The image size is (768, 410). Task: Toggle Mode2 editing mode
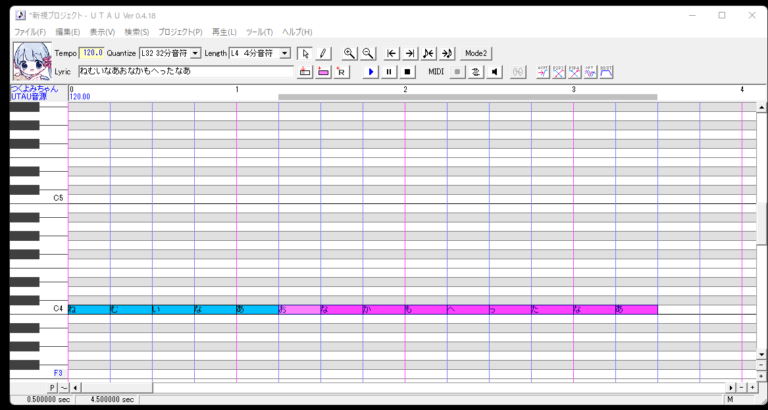[476, 53]
